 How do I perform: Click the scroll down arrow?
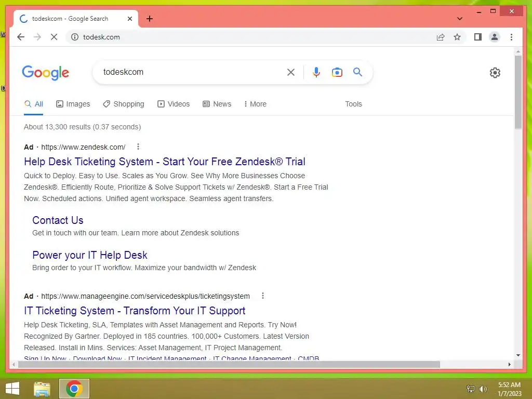click(518, 355)
